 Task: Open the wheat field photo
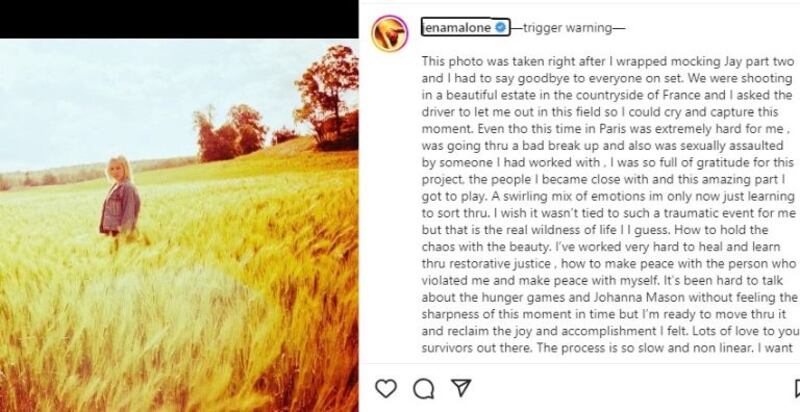pos(200,280)
